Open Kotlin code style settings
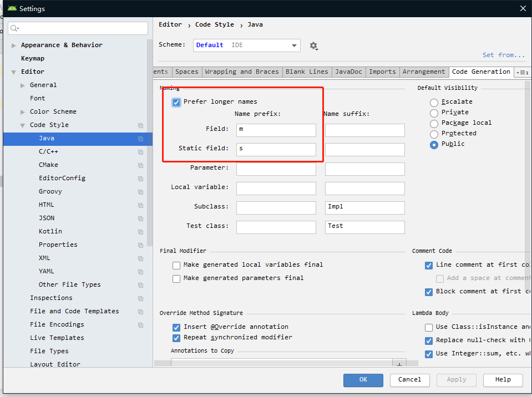 [x=50, y=232]
